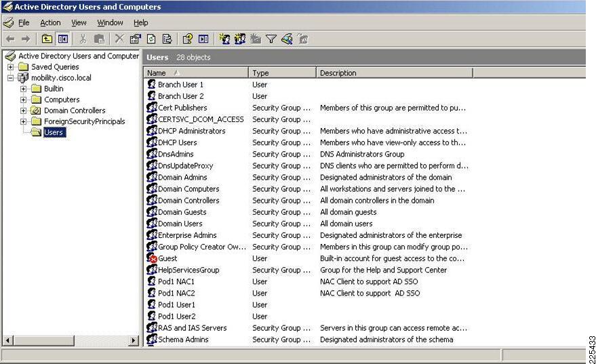Screen dimensions: 596x364
Task: Select CERTSVC_DCOM_ACCESS group
Action: point(201,119)
